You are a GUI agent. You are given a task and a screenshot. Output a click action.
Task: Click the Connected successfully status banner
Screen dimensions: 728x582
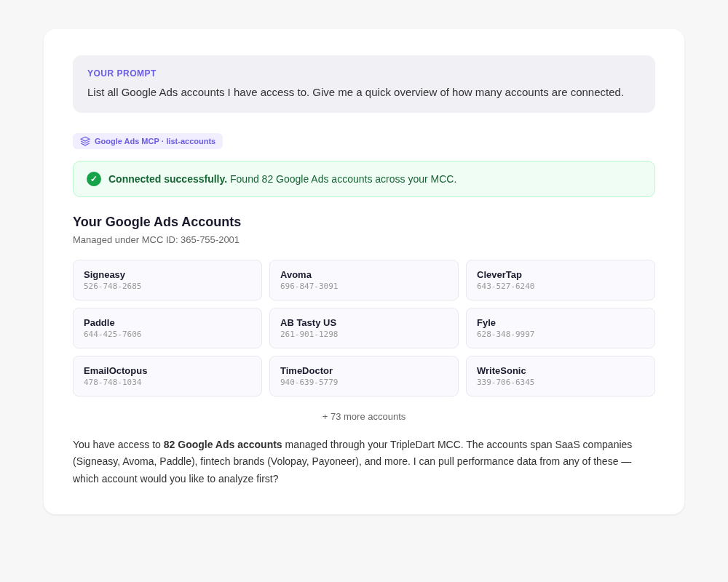click(364, 179)
